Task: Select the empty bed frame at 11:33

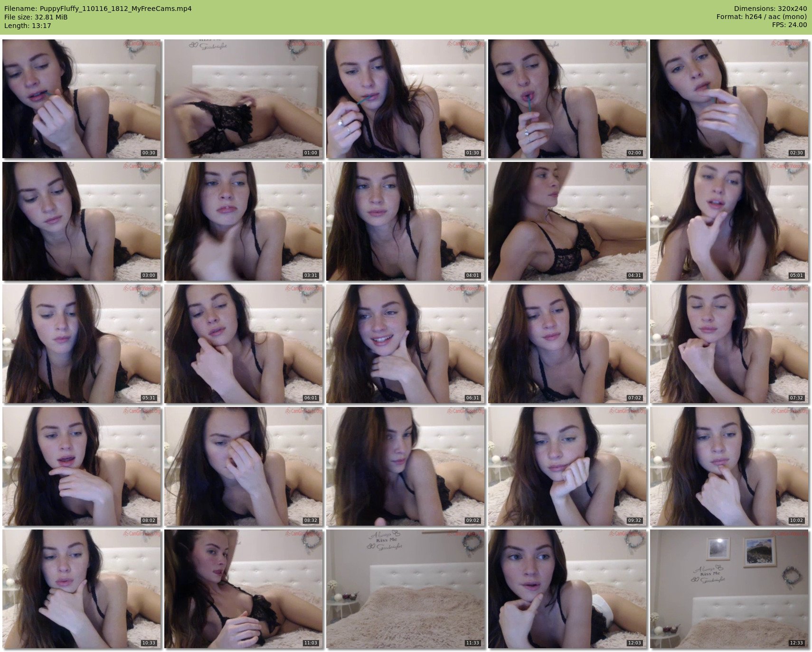Action: [405, 588]
